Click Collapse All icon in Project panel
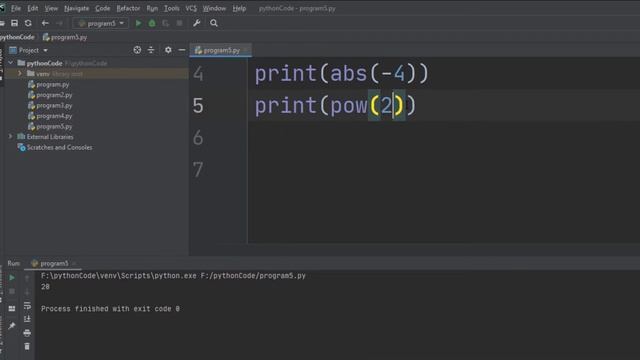Image resolution: width=640 pixels, height=360 pixels. point(151,50)
